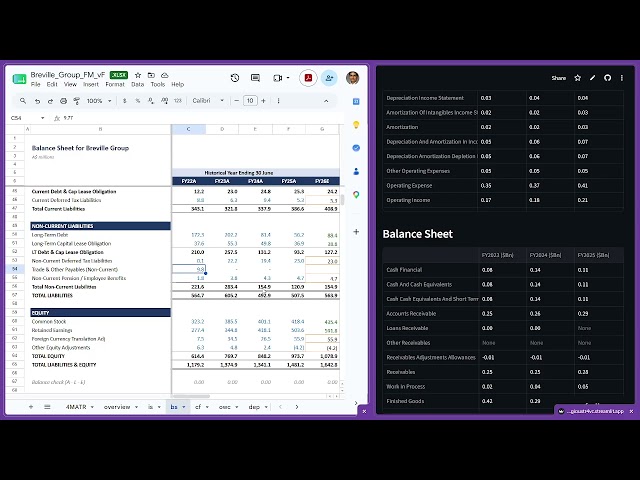The height and width of the screenshot is (480, 640).
Task: Increase the font size with the plus button
Action: [x=263, y=101]
